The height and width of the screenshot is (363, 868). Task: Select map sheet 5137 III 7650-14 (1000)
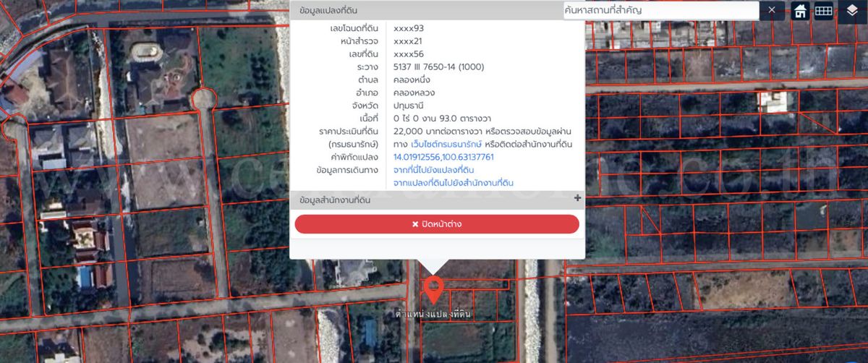pos(438,67)
